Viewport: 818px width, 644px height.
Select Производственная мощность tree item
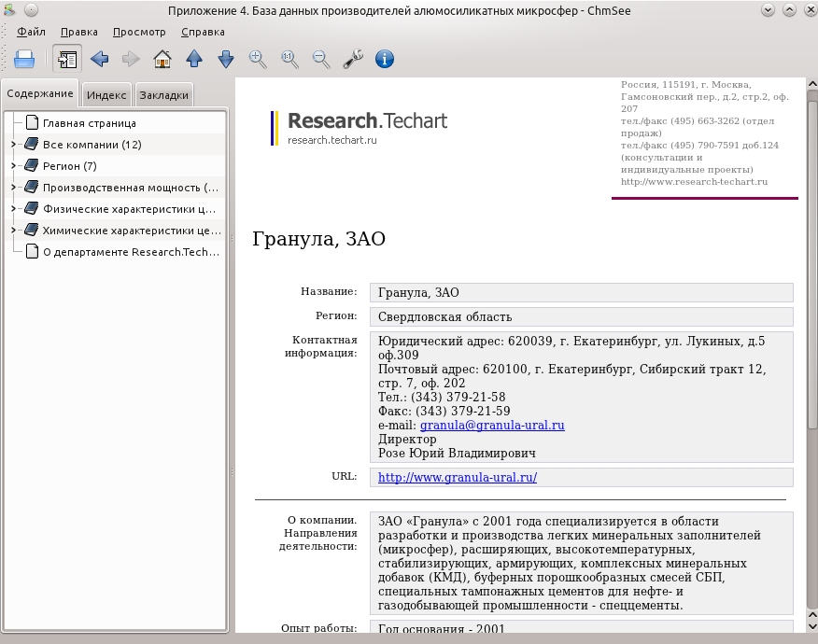131,188
